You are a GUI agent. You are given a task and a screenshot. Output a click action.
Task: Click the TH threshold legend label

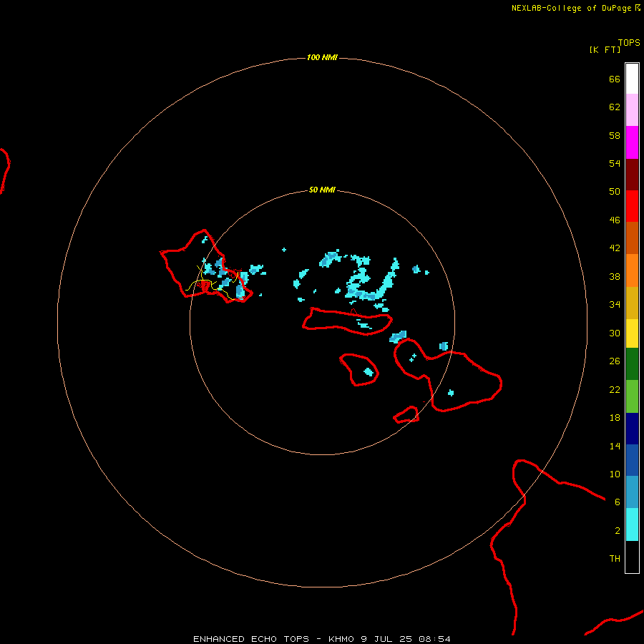point(615,559)
